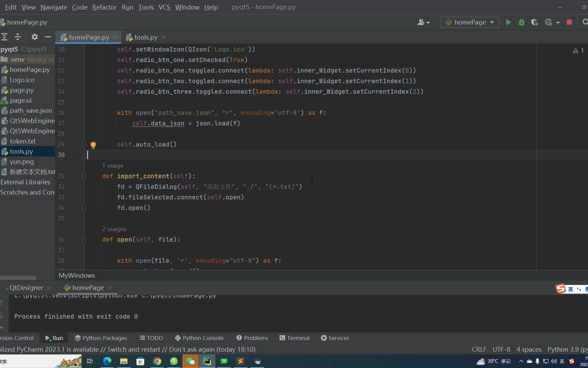The height and width of the screenshot is (368, 588).
Task: Click the warning indicator showing 1
Action: tap(578, 50)
